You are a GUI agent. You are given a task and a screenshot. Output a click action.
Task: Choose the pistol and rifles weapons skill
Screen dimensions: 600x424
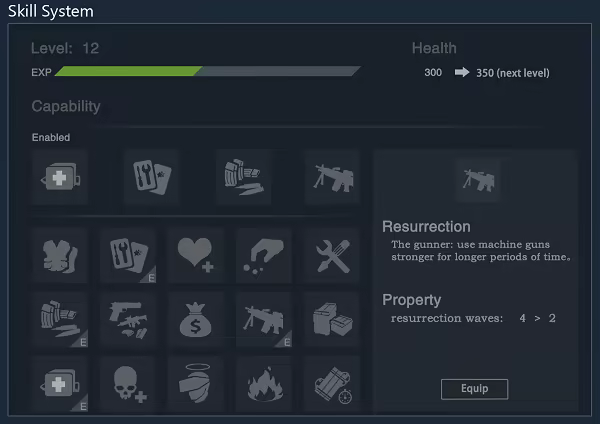[128, 320]
